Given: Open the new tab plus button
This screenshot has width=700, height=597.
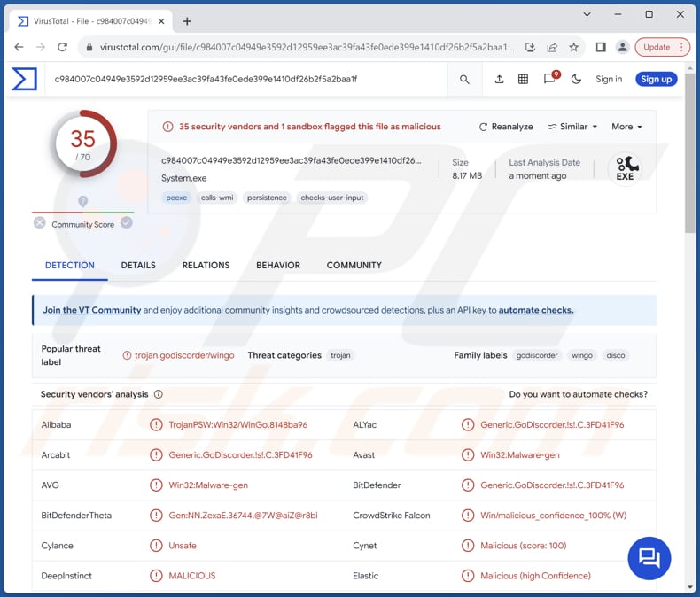Looking at the screenshot, I should click(x=187, y=21).
